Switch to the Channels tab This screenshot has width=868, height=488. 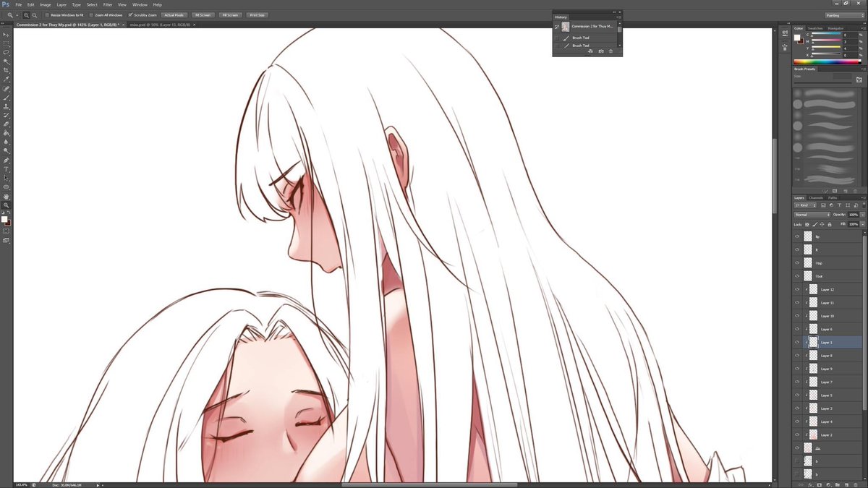(816, 197)
